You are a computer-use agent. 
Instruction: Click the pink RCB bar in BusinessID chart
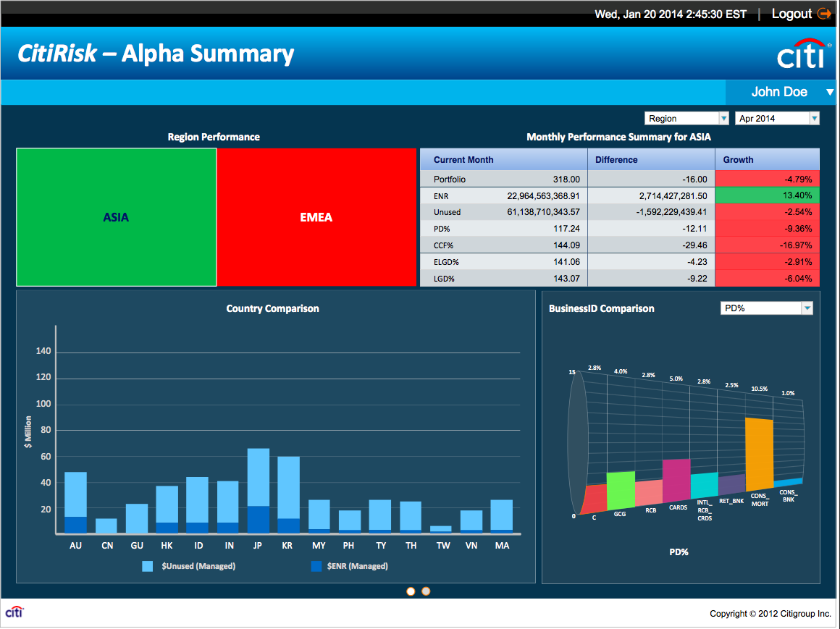click(649, 493)
